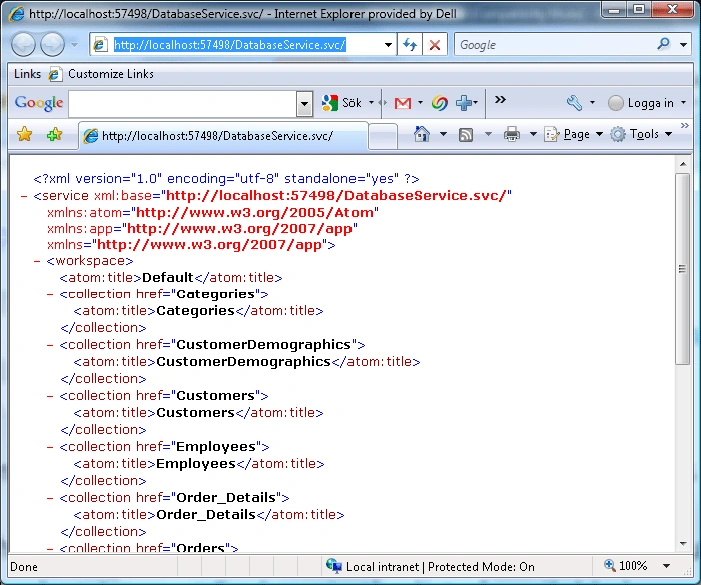The height and width of the screenshot is (585, 701).
Task: Open the Google toolbar search history dropdown
Action: coord(304,104)
